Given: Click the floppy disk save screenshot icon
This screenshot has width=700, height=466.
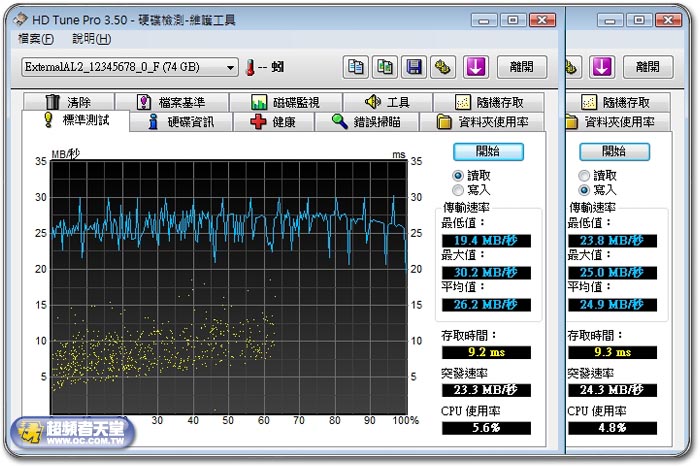Looking at the screenshot, I should click(x=413, y=67).
